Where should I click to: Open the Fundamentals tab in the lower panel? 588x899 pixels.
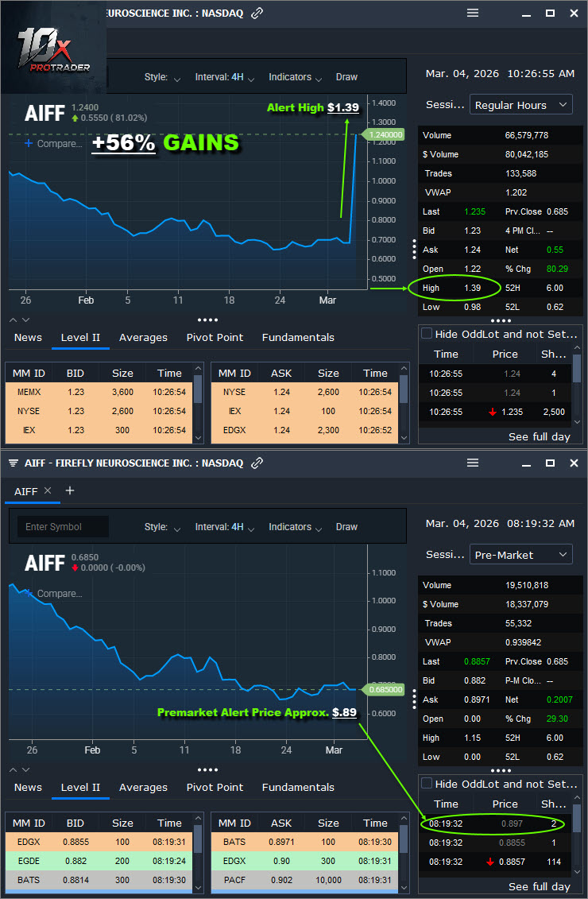(298, 788)
